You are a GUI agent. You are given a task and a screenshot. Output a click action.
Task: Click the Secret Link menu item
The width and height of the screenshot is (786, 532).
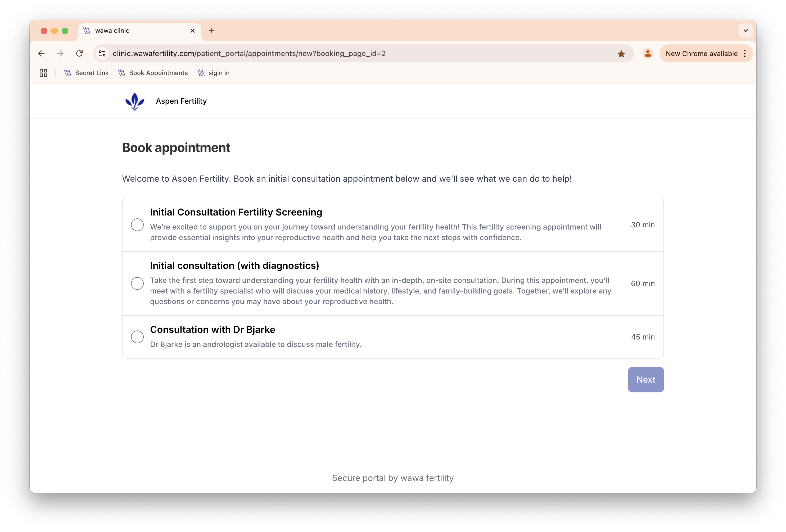coord(92,72)
